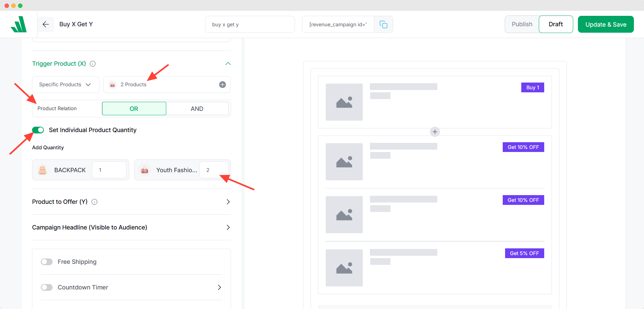The height and width of the screenshot is (309, 644).
Task: Click the Buy X Get Y title
Action: pos(76,24)
